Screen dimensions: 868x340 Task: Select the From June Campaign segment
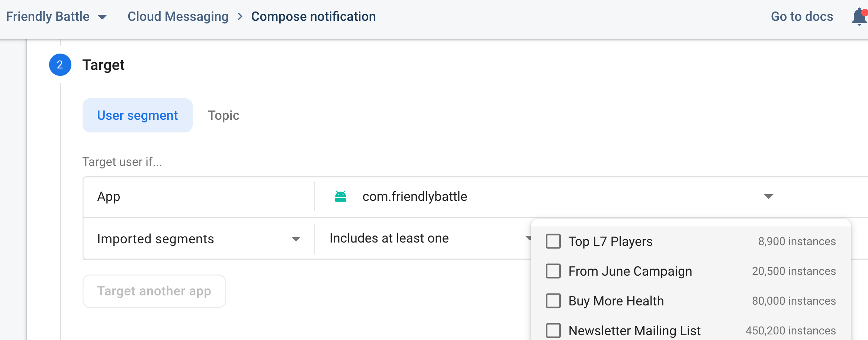(x=553, y=271)
